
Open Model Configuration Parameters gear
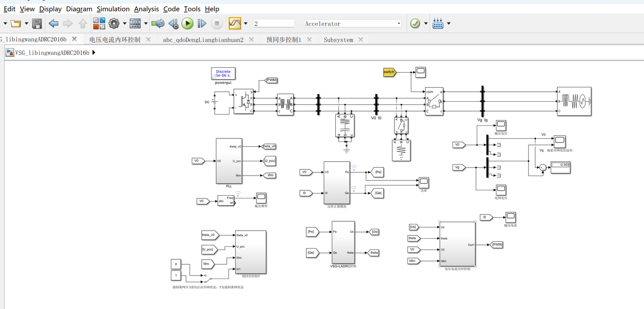pos(114,23)
